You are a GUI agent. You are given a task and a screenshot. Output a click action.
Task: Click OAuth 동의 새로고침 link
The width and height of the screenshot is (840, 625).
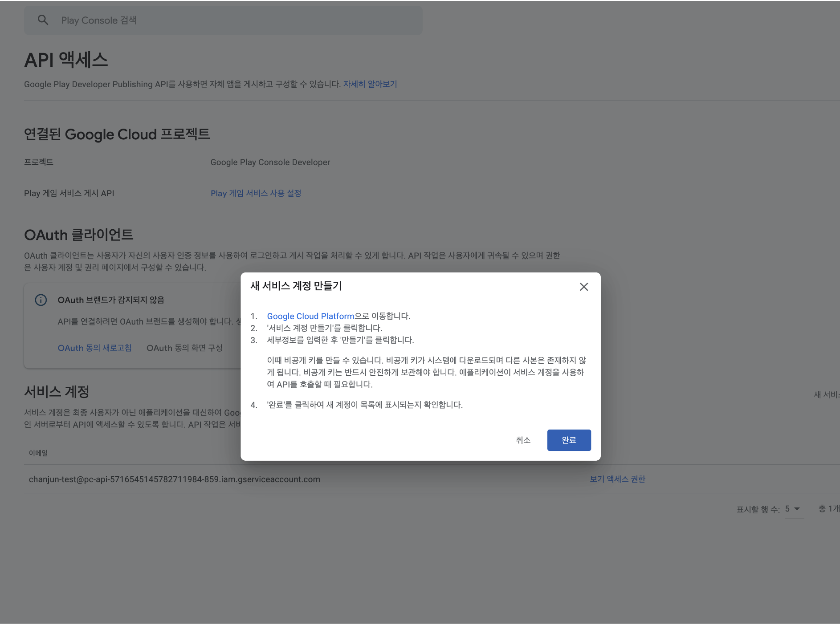point(94,348)
